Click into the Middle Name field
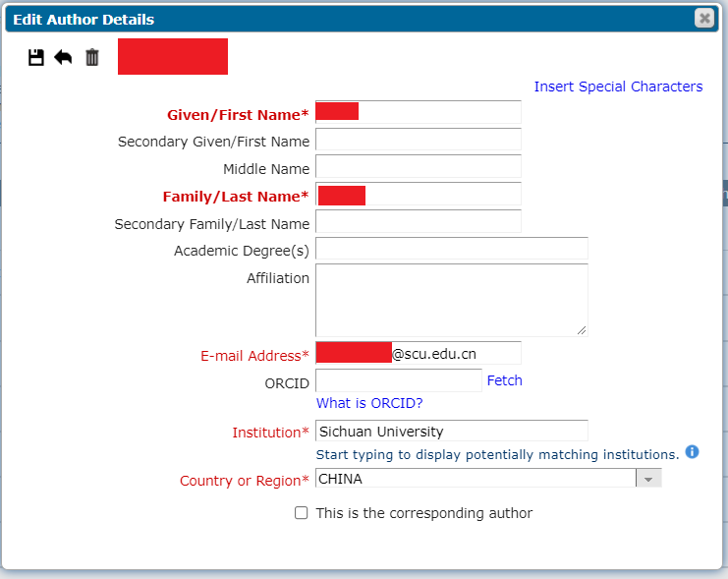This screenshot has width=728, height=579. click(418, 167)
